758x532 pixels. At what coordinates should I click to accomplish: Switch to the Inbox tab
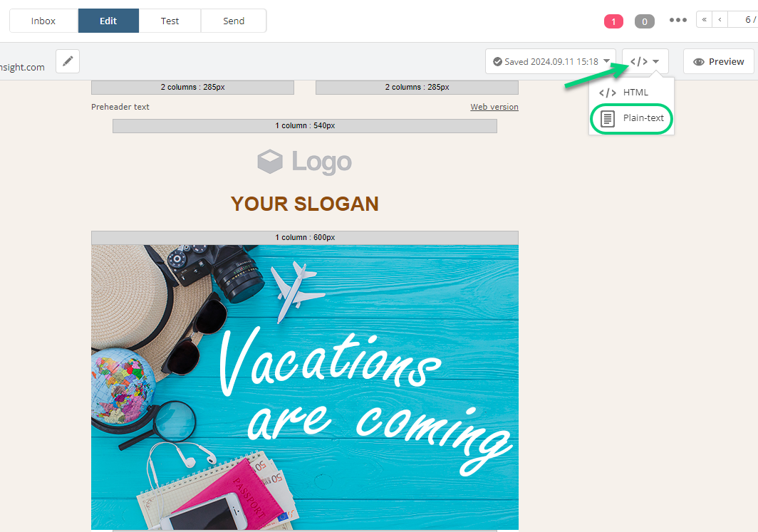point(43,21)
